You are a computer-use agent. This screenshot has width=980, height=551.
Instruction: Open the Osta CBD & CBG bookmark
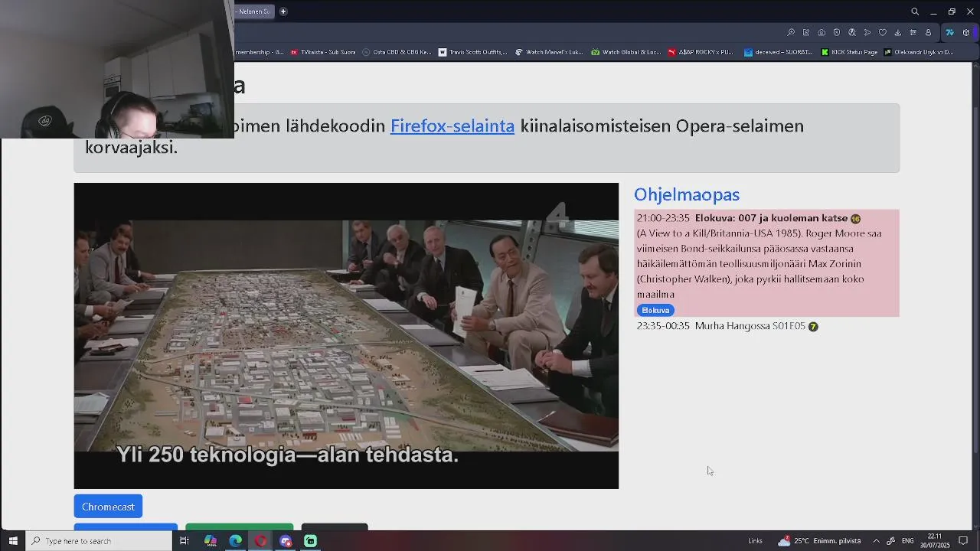[x=397, y=52]
